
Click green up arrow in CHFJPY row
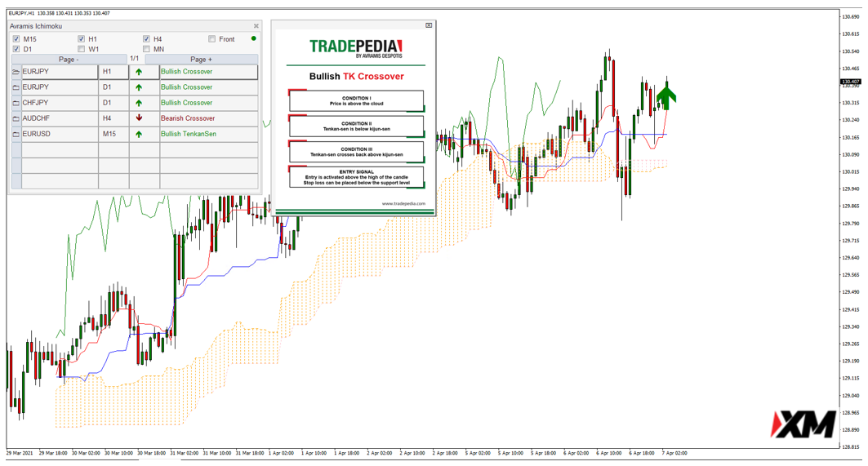click(139, 103)
